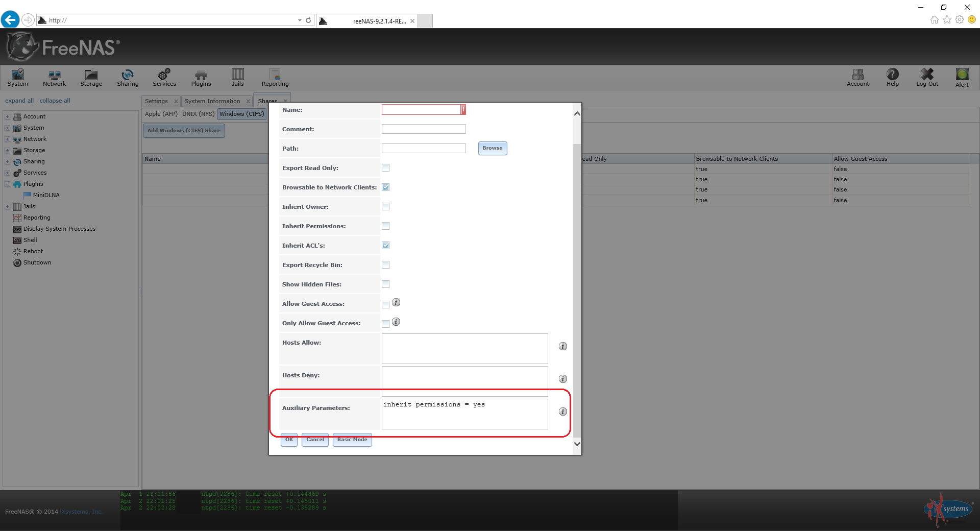Click the FreeNAS logo
This screenshot has height=531, width=980.
coord(63,47)
